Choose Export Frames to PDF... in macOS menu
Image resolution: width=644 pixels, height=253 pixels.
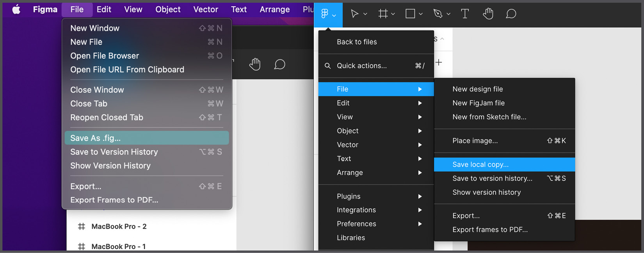coord(147,200)
